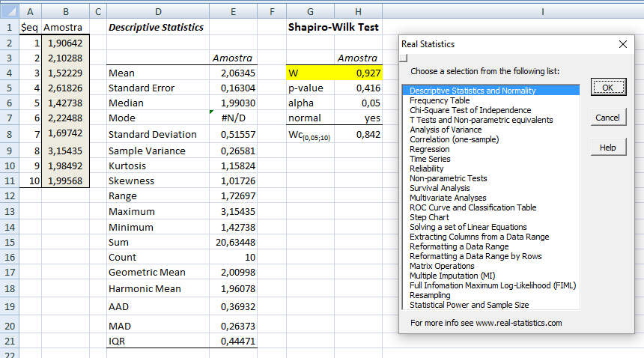644x358 pixels.
Task: Click the Shapiro-Wilk Test title cell
Action: coord(333,28)
